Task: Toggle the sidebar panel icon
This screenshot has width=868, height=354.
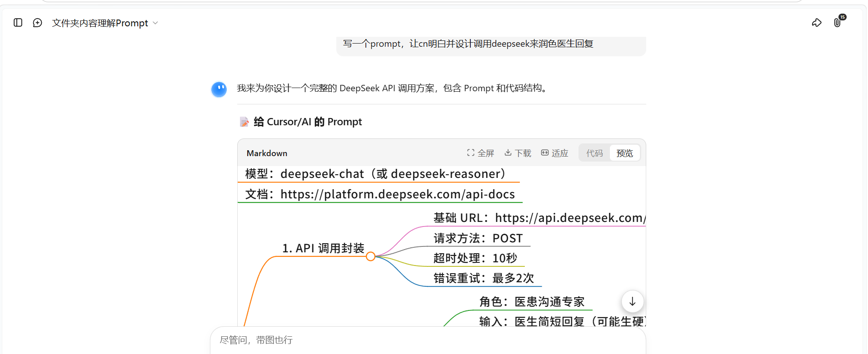Action: coord(18,23)
